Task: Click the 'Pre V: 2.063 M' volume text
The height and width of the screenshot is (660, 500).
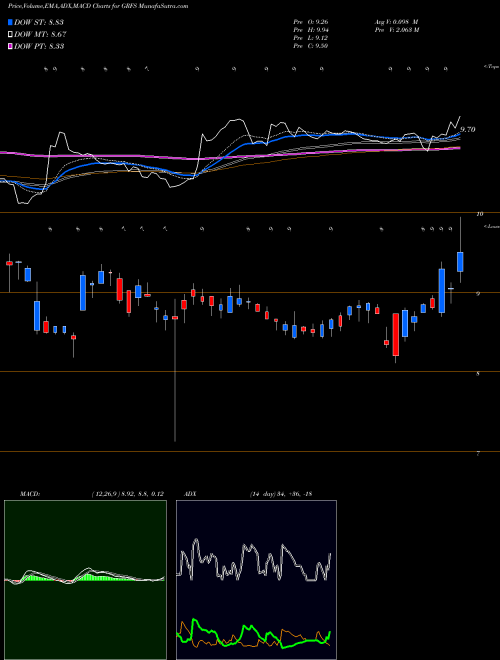Action: pos(396,30)
